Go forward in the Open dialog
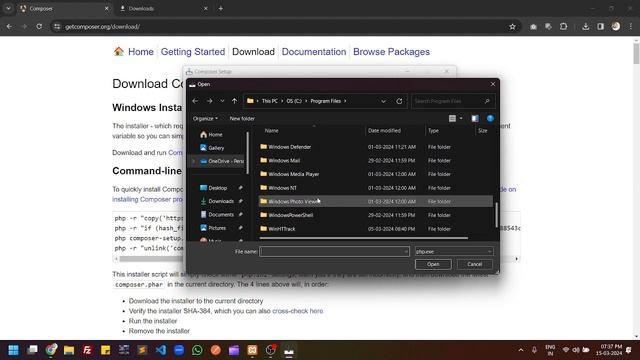Viewport: 640px width, 360px height. [209, 101]
